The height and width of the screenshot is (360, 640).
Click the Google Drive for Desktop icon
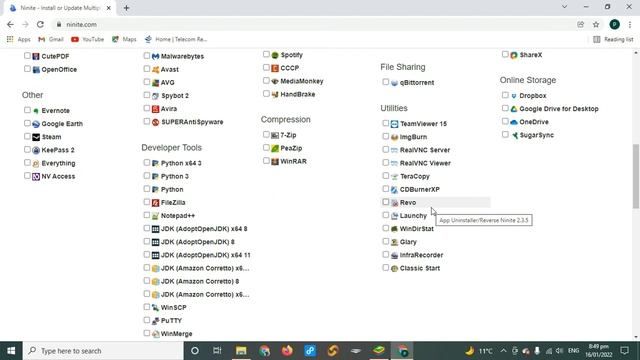[x=514, y=109]
